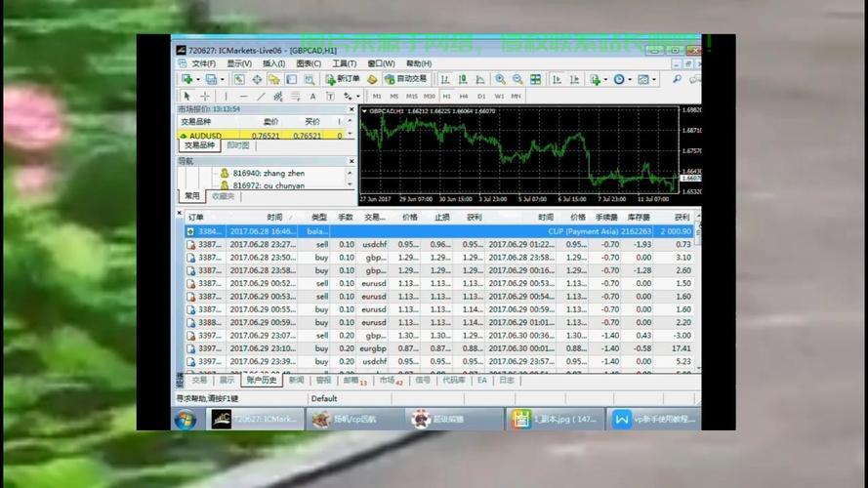This screenshot has height=488, width=868.
Task: Select the trendline drawing tool
Action: pos(261,97)
